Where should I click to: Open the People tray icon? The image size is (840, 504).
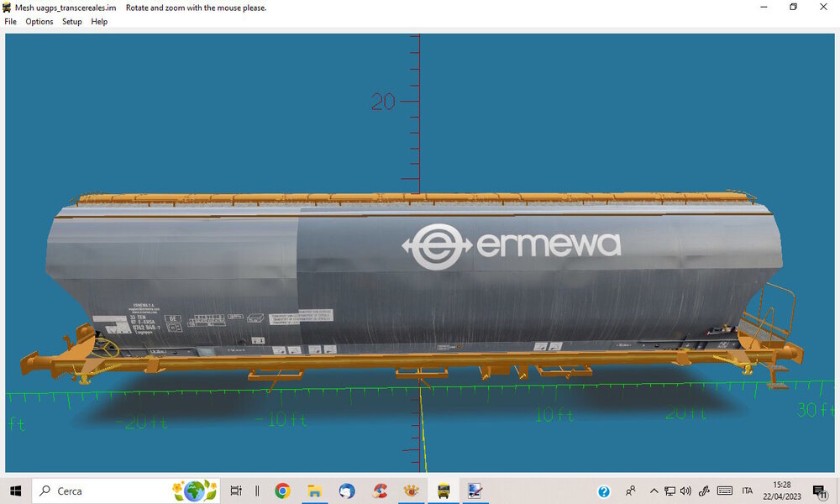pyautogui.click(x=631, y=491)
